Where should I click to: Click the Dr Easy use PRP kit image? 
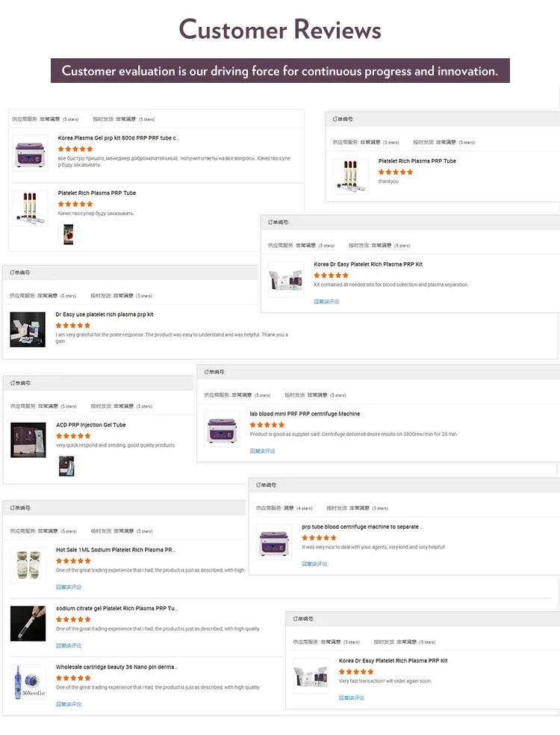click(x=28, y=329)
